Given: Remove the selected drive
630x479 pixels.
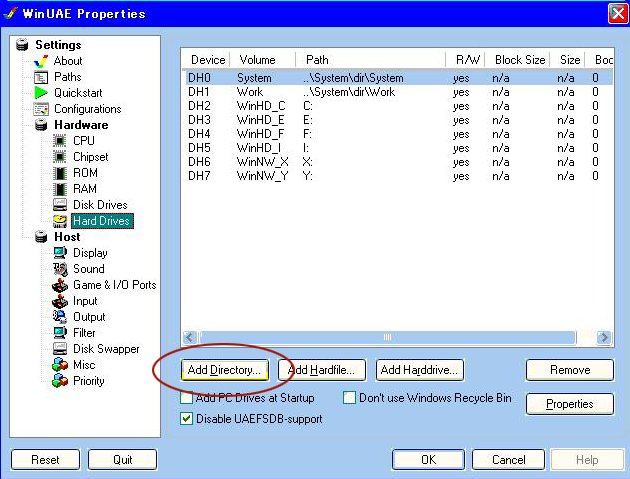Looking at the screenshot, I should tap(570, 370).
